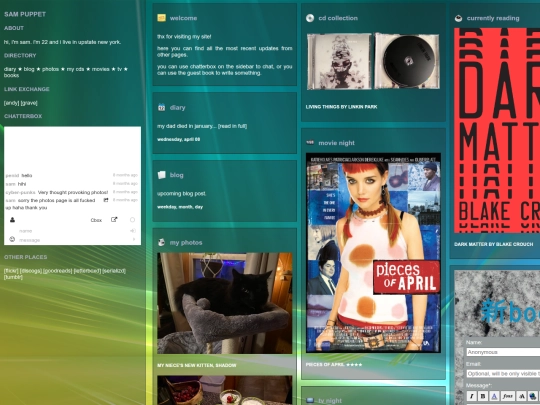This screenshot has width=540, height=405.
Task: Visit the [andy] link exchange site
Action: point(11,103)
